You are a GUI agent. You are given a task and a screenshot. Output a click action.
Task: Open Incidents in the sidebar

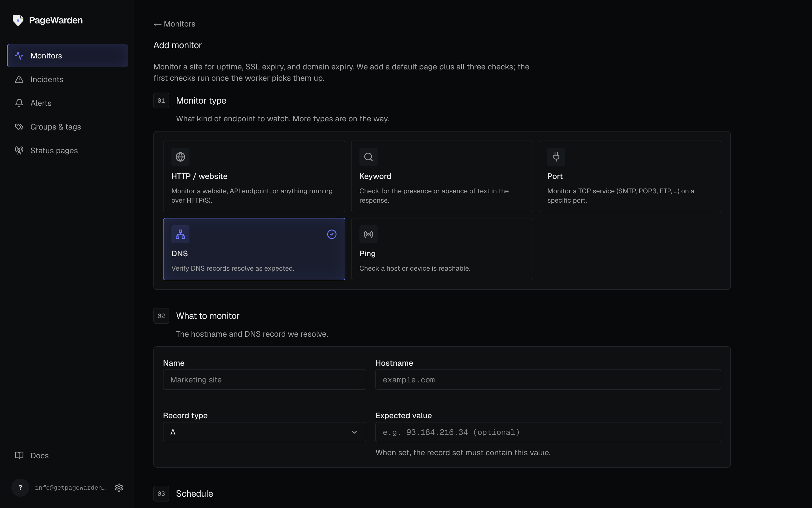tap(67, 79)
